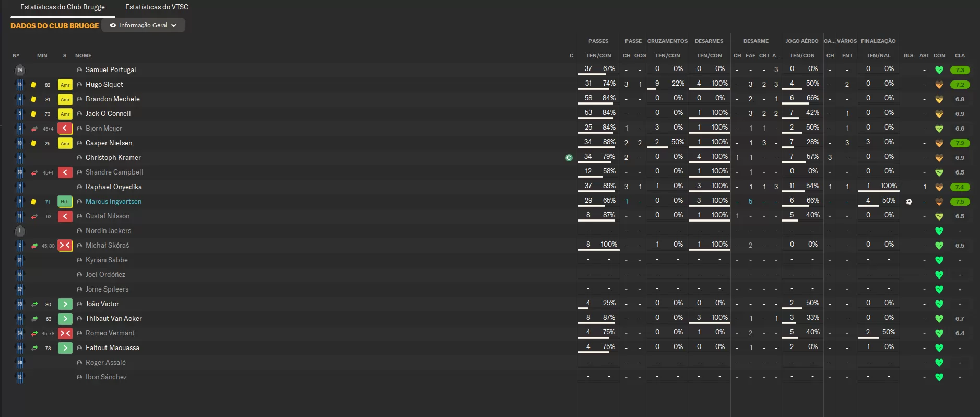Click the substituted-off red badge for Gustaf Nilsson
Viewport: 980px width, 417px height.
[65, 216]
